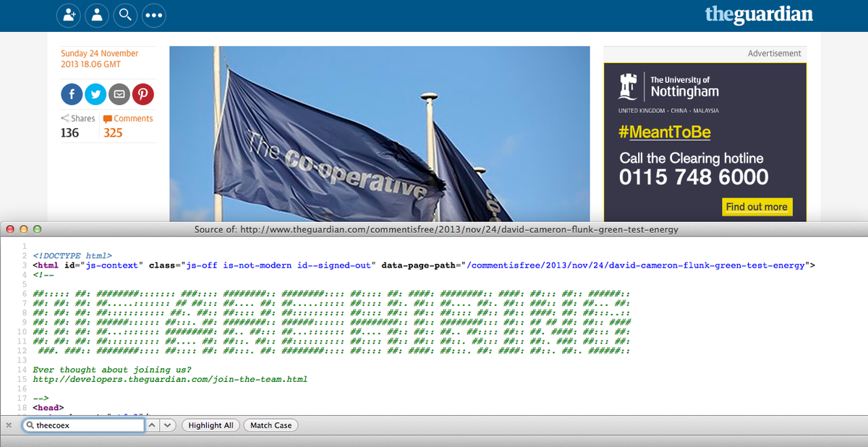Click the Co-operative flag article image
The image size is (868, 447).
coord(380,134)
